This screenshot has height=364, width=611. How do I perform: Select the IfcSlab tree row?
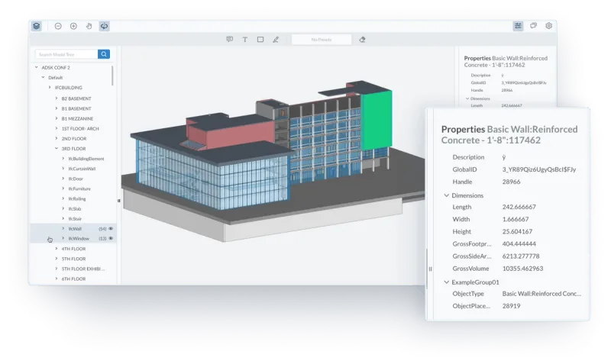(73, 208)
